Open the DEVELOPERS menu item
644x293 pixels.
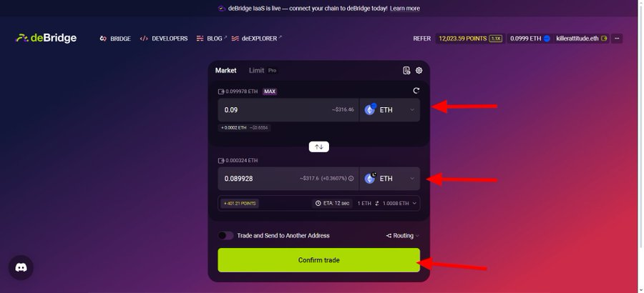[164, 39]
